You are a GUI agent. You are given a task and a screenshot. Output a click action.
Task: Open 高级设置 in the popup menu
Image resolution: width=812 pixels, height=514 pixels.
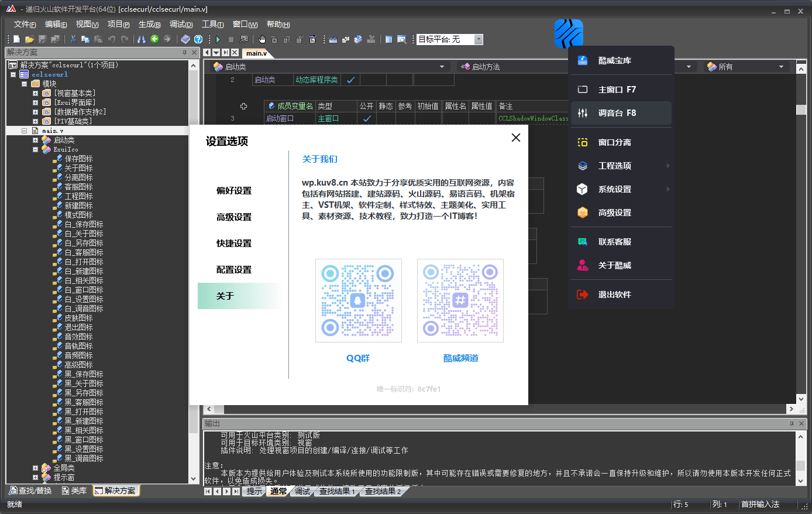coord(621,213)
